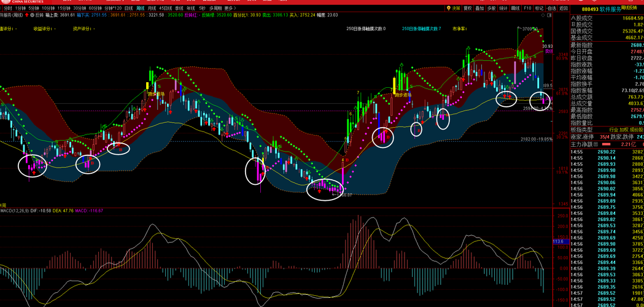Click the 画线 drawing tool button
Image resolution: width=644 pixels, height=307 pixels.
coord(516,8)
